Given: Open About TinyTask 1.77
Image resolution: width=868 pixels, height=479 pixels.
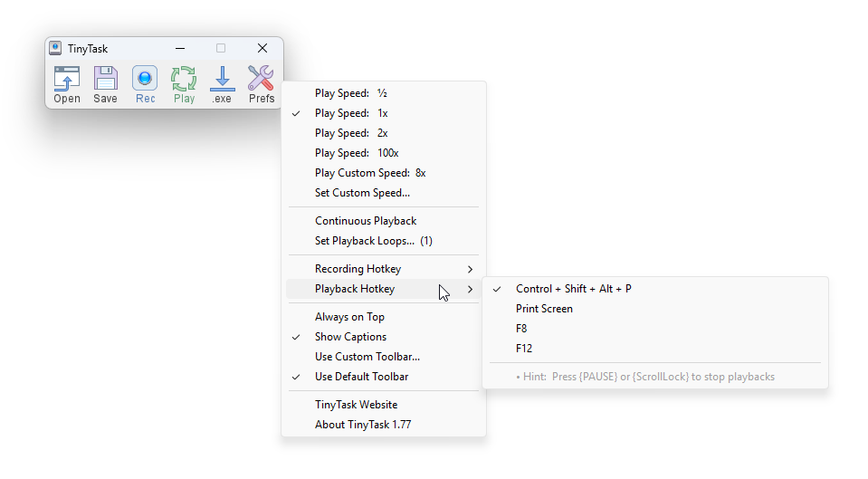Looking at the screenshot, I should [x=384, y=424].
